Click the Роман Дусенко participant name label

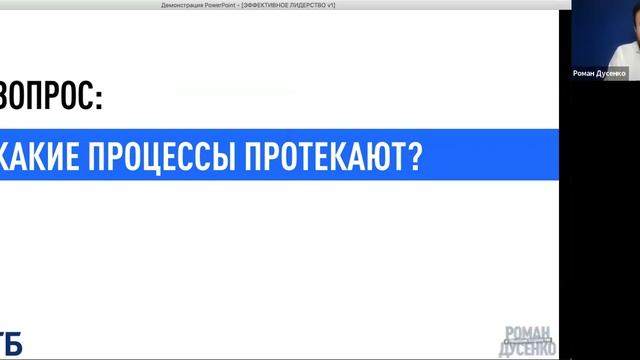[599, 73]
